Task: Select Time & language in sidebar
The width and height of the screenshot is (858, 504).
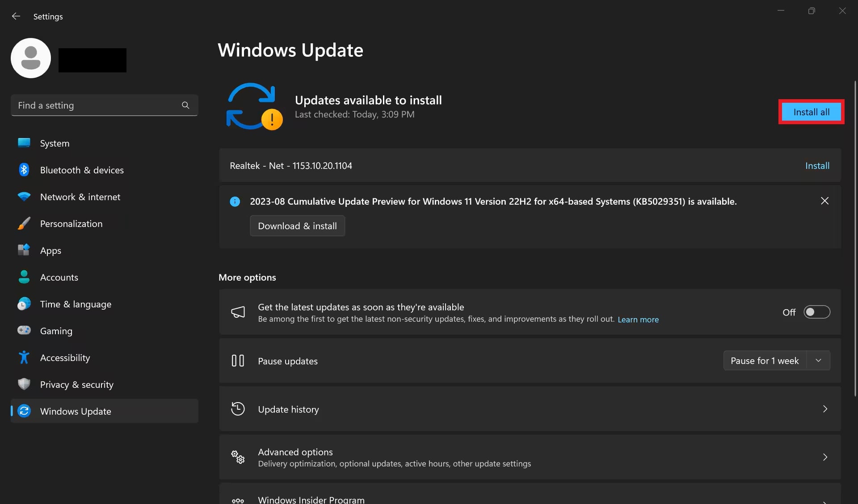Action: click(x=76, y=304)
